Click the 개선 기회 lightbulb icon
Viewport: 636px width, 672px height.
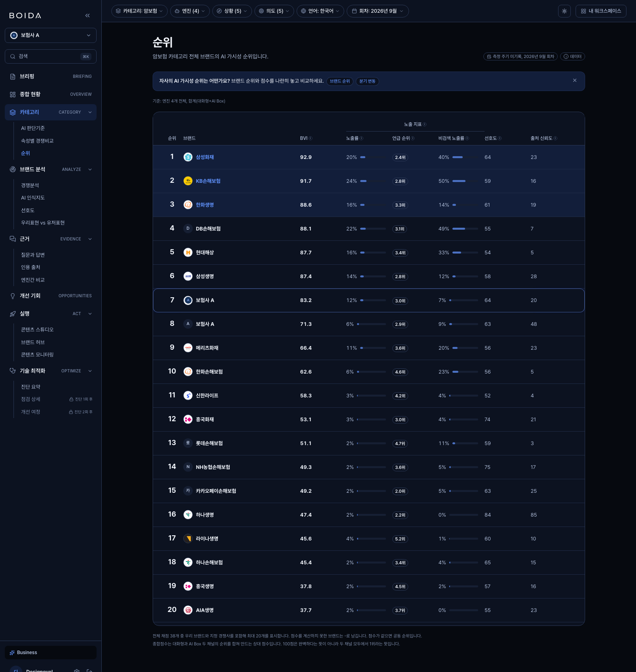tap(13, 296)
